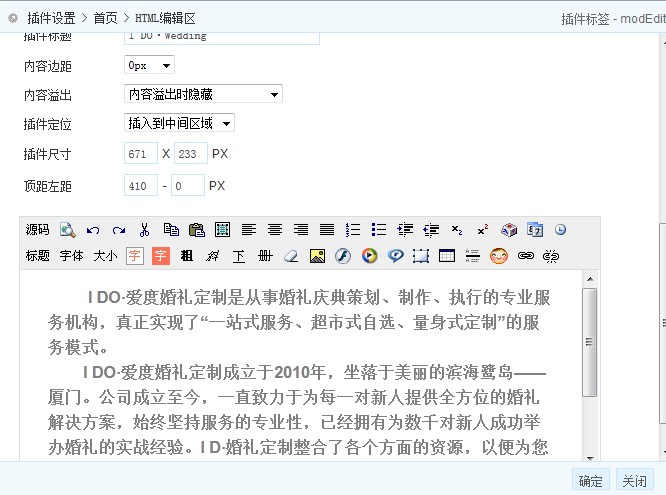Cut selected text with the scissors icon
This screenshot has width=666, height=495.
(x=144, y=230)
